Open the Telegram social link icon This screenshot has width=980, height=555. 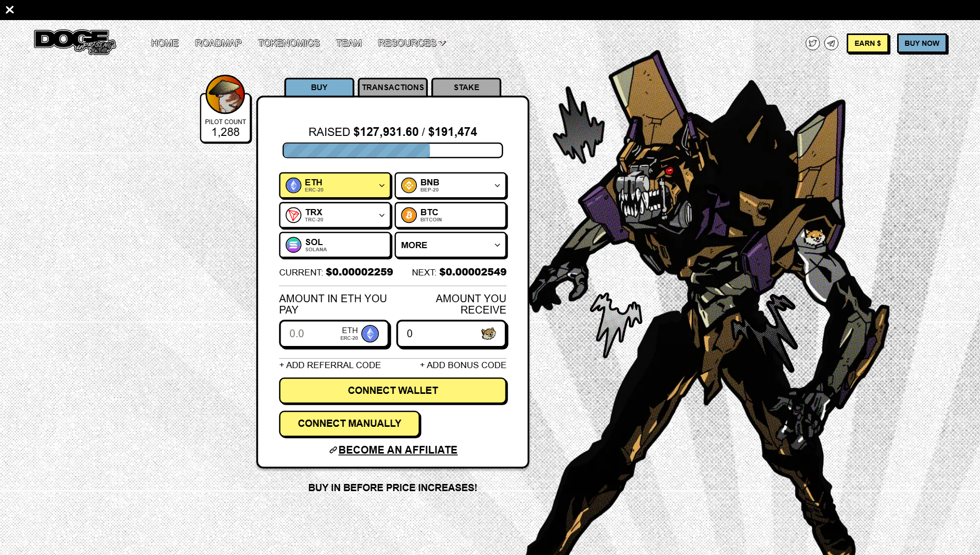pos(831,43)
